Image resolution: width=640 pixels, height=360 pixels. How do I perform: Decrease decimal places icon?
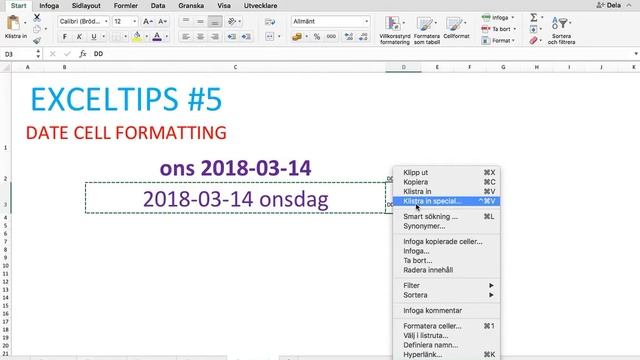tap(363, 37)
